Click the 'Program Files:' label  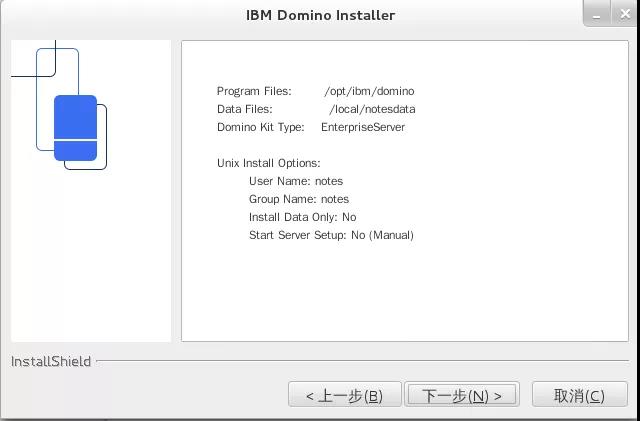tap(254, 91)
